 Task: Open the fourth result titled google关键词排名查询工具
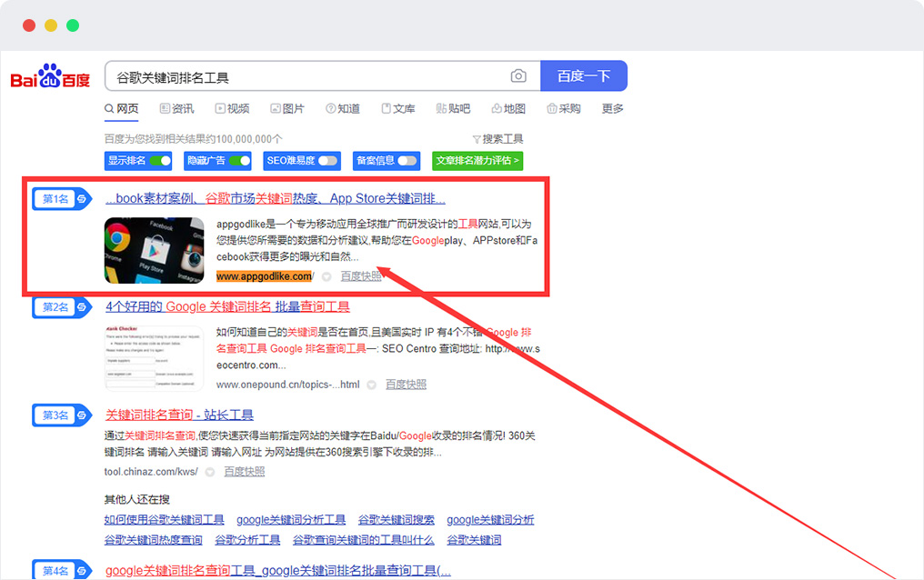tap(278, 570)
